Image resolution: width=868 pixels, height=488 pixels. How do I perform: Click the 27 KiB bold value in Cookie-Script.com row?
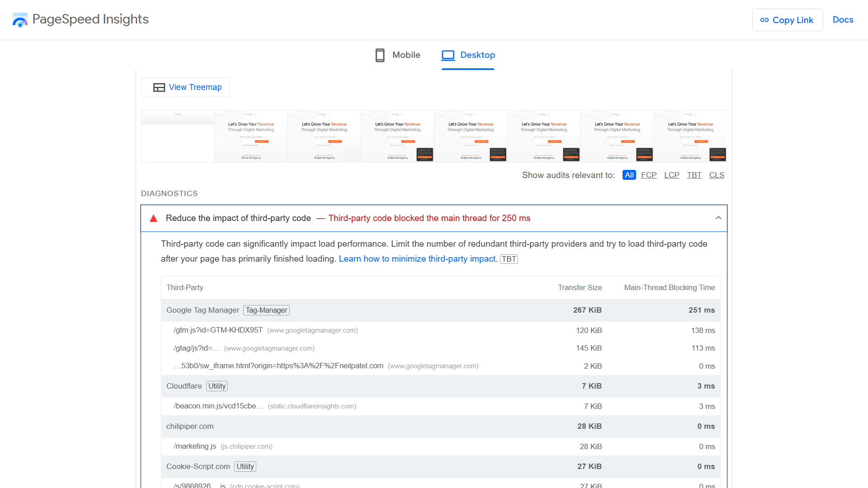[590, 466]
